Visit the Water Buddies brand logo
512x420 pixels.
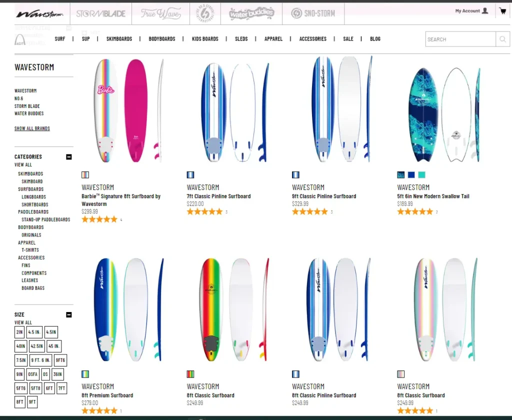click(251, 13)
